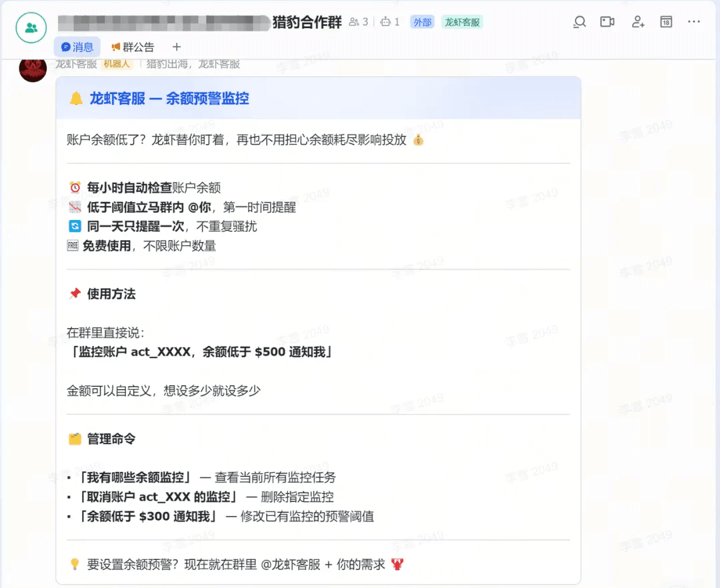The image size is (720, 588).
Task: Click the pushpin icon by 使用方法
Action: point(75,294)
